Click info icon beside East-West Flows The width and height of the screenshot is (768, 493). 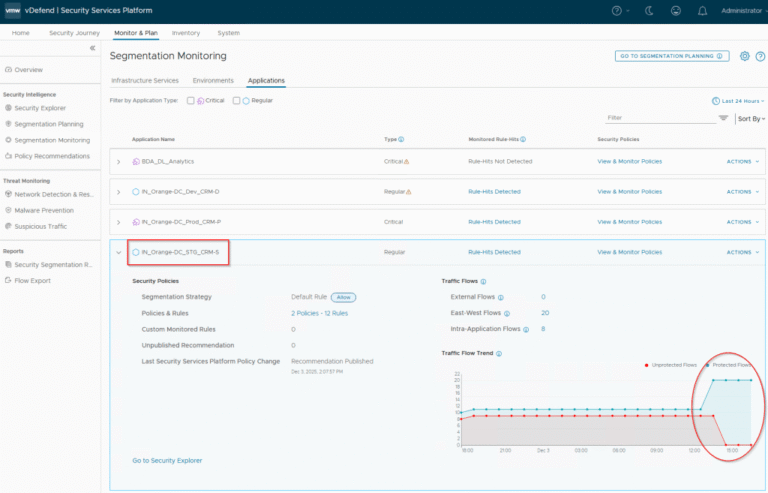[x=507, y=313]
